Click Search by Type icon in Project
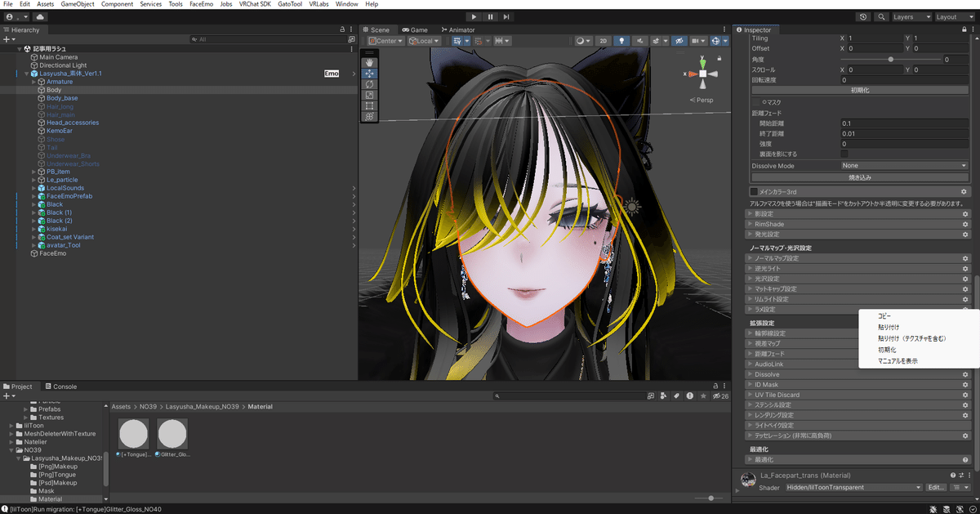The image size is (980, 514). (x=664, y=396)
